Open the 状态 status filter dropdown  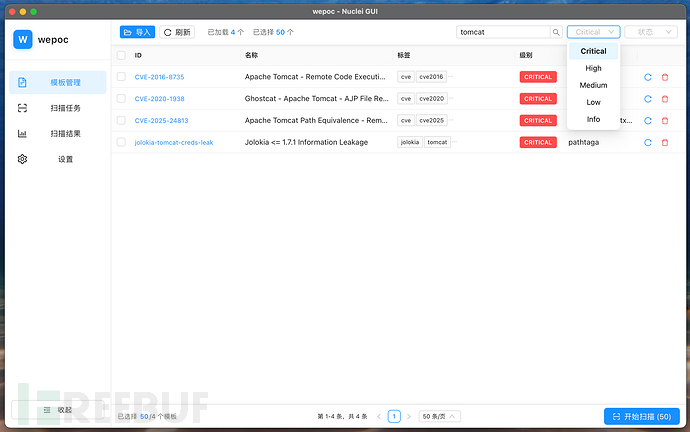click(650, 32)
